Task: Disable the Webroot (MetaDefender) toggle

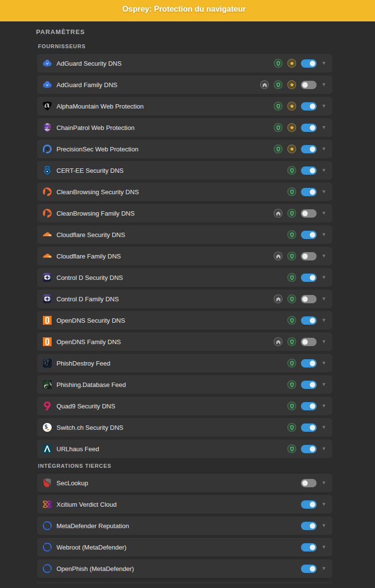Action: point(309,547)
